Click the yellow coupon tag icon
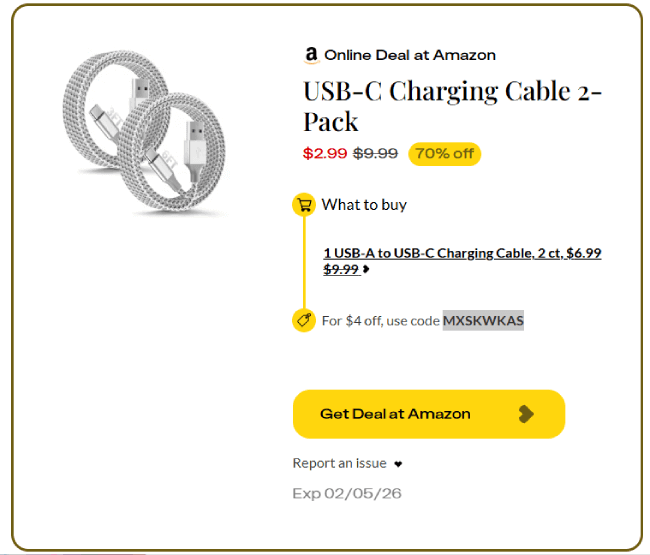The height and width of the screenshot is (555, 650). point(304,320)
